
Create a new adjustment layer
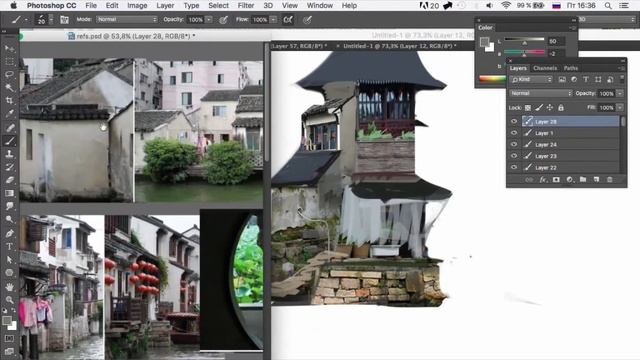tap(569, 180)
